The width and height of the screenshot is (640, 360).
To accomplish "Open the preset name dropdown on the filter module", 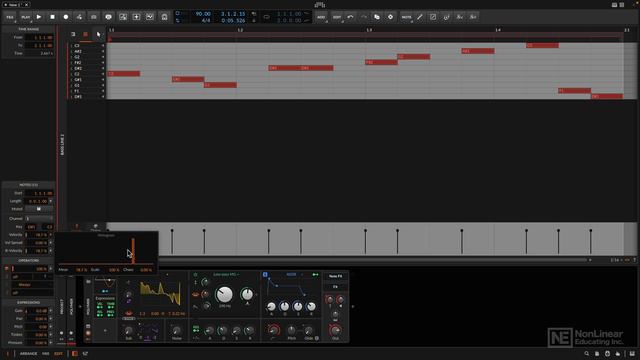I will click(x=226, y=275).
